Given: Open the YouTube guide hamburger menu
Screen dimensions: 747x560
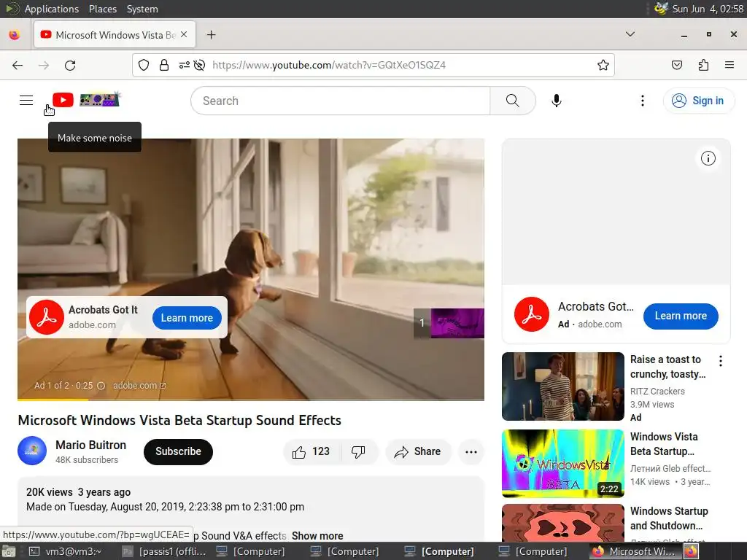Looking at the screenshot, I should pyautogui.click(x=26, y=101).
